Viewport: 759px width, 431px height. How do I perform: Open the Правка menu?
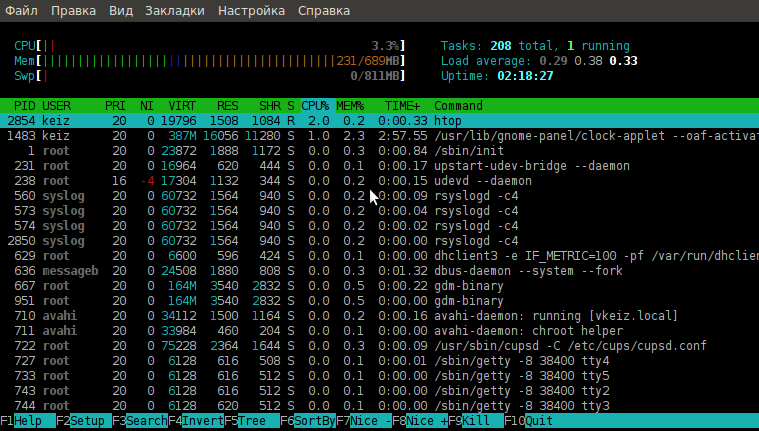pyautogui.click(x=74, y=11)
